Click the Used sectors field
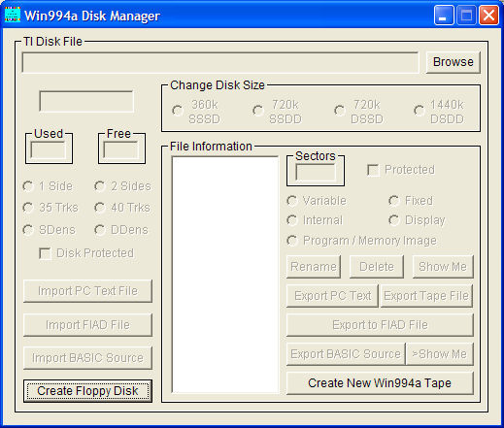This screenshot has width=504, height=428. (x=49, y=150)
